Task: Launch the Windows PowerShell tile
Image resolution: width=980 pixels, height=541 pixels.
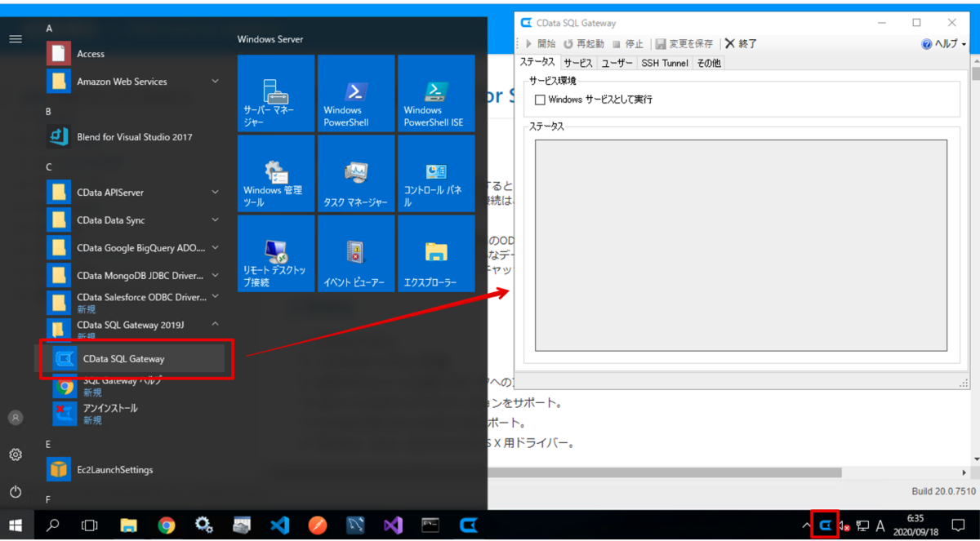Action: click(355, 92)
